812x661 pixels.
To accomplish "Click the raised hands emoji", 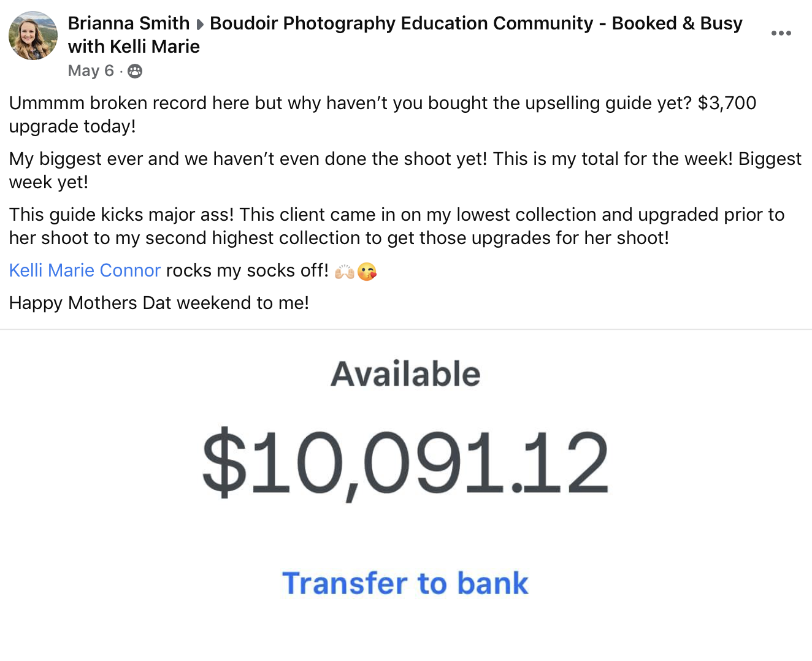I will pos(344,271).
